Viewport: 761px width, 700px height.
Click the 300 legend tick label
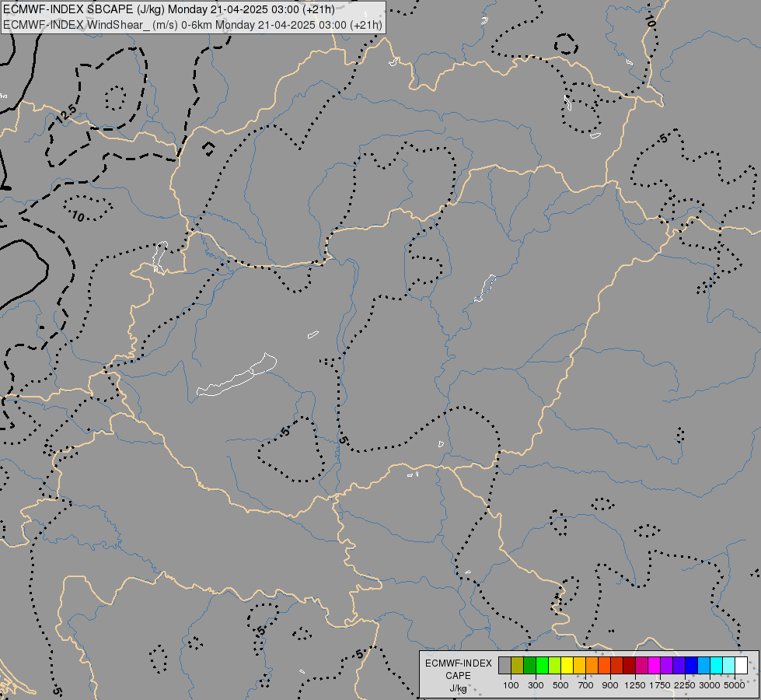[536, 685]
